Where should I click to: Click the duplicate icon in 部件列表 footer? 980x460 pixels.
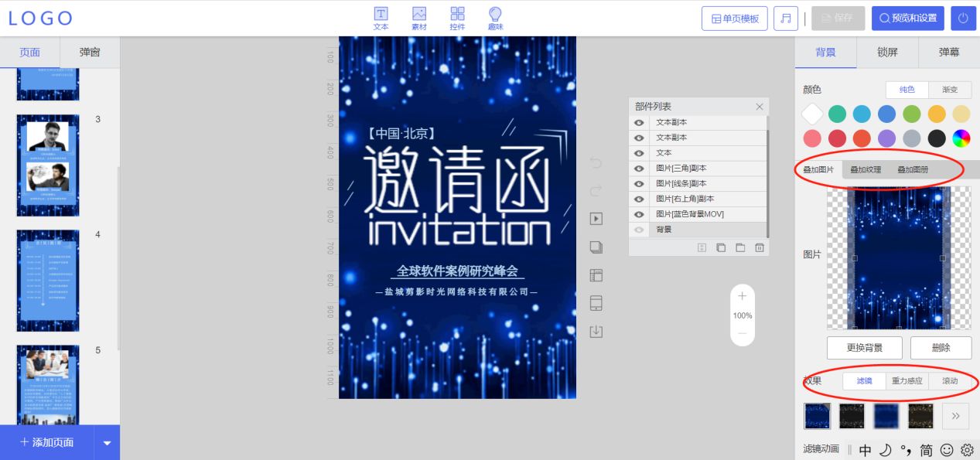721,247
